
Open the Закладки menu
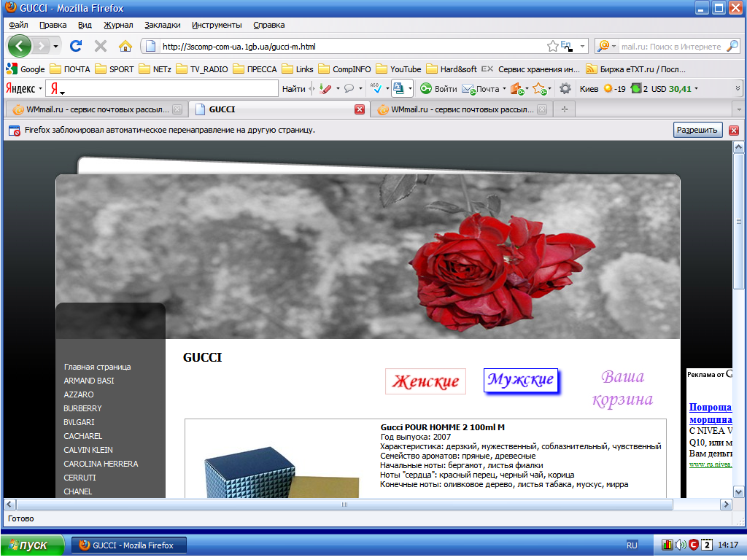(163, 25)
